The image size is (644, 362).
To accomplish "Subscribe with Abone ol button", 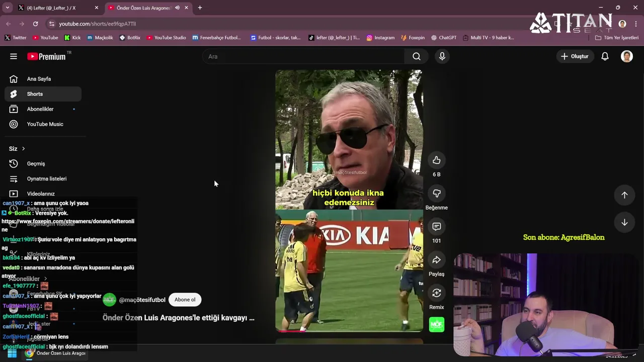I will click(185, 300).
